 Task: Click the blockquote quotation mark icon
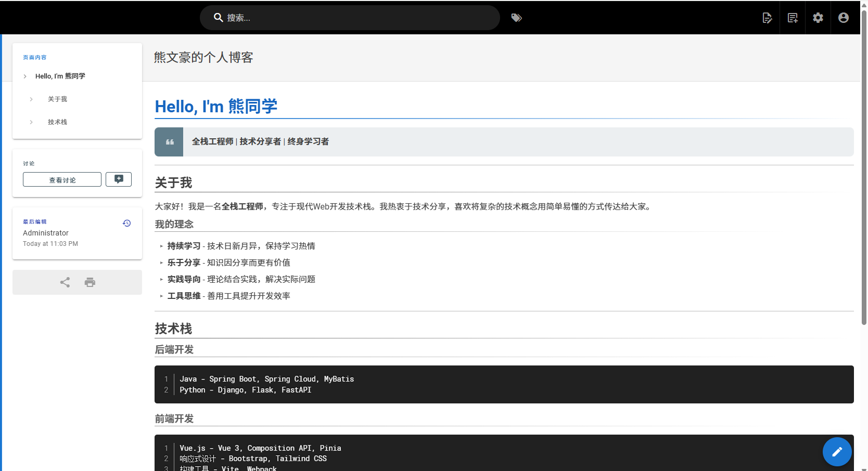point(169,142)
